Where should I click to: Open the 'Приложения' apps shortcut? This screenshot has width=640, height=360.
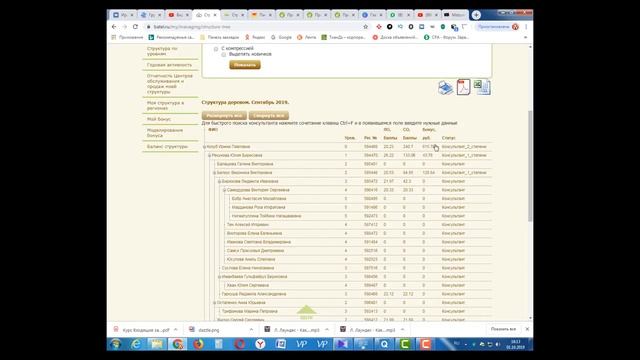point(127,37)
